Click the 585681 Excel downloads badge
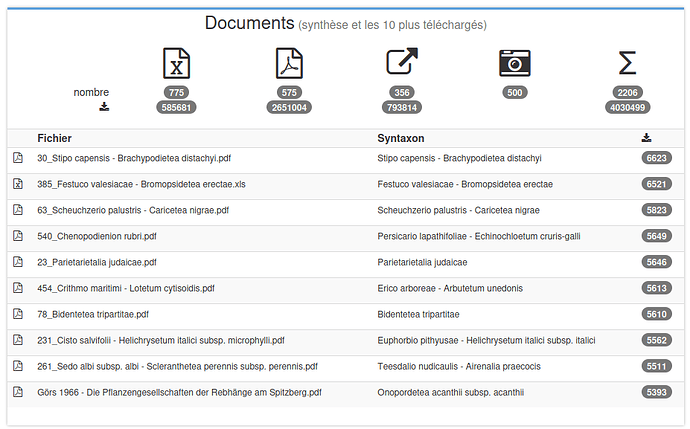The width and height of the screenshot is (690, 429). pyautogui.click(x=176, y=107)
